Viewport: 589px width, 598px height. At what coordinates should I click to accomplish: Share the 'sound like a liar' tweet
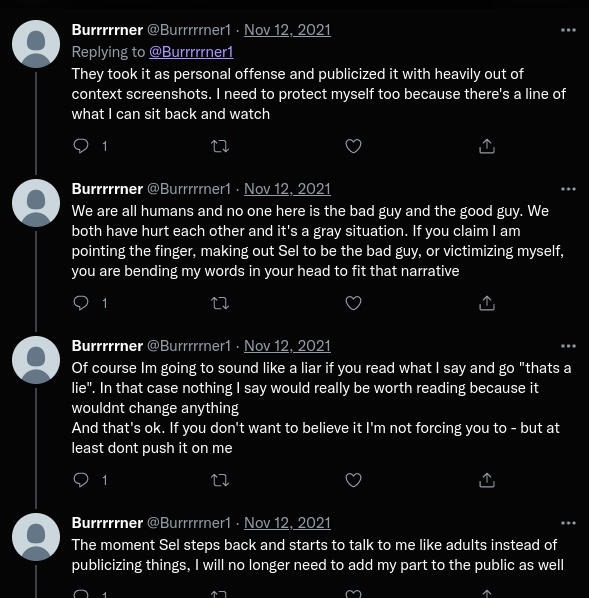tap(487, 480)
